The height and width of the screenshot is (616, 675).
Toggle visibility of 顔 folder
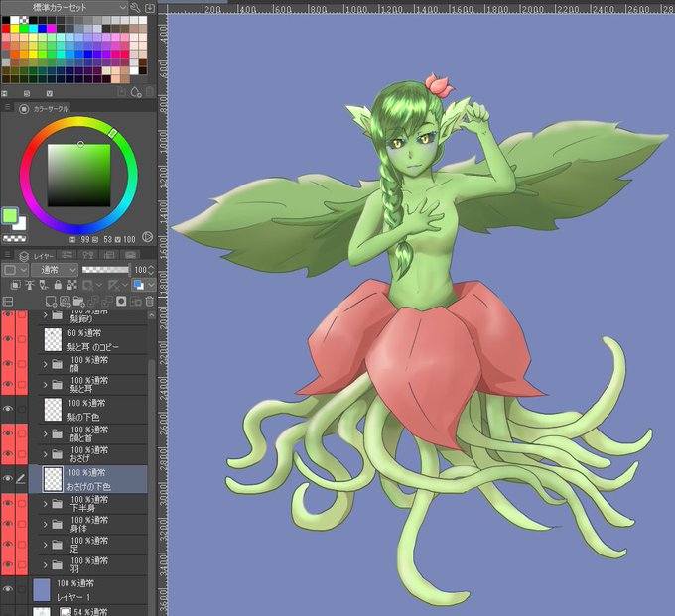8,364
